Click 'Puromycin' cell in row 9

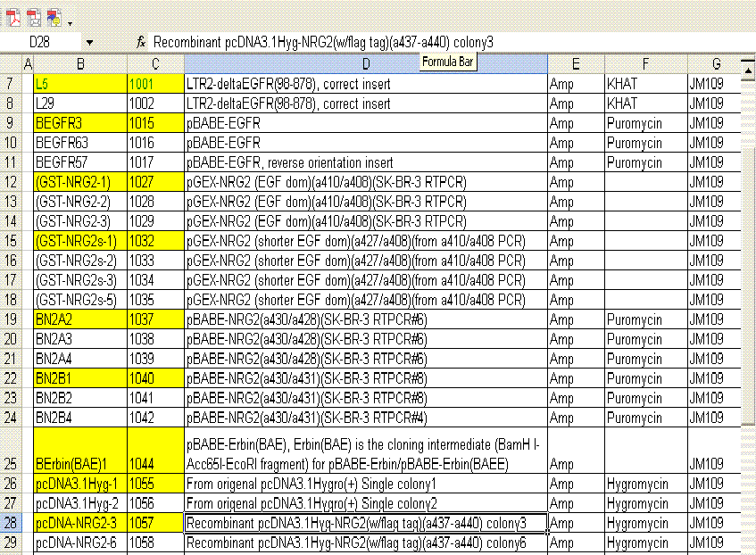[645, 123]
